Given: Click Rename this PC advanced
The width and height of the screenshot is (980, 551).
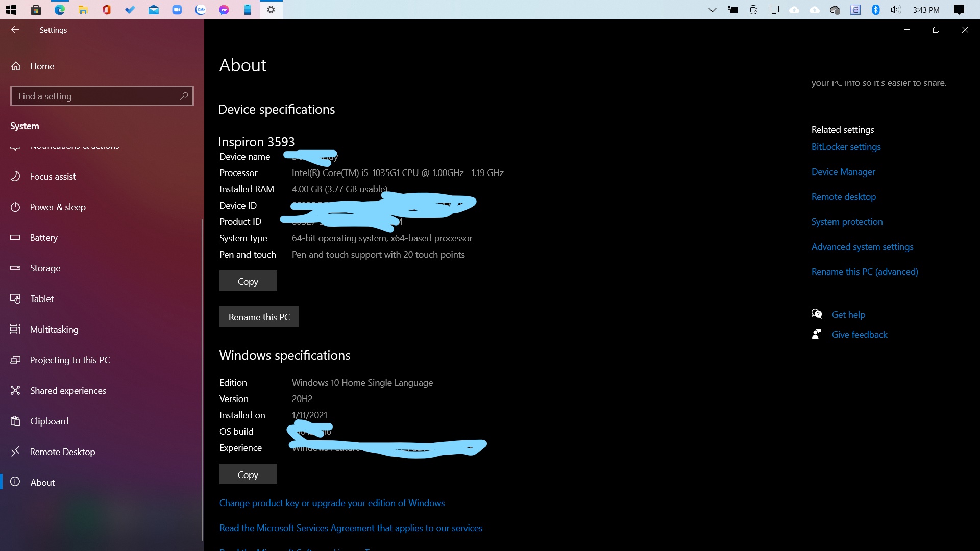Looking at the screenshot, I should tap(864, 272).
